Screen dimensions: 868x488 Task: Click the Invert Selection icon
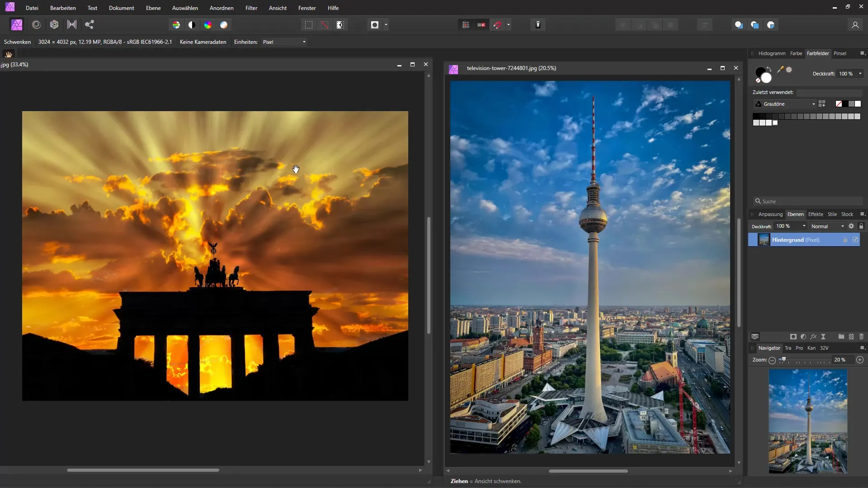pos(340,25)
